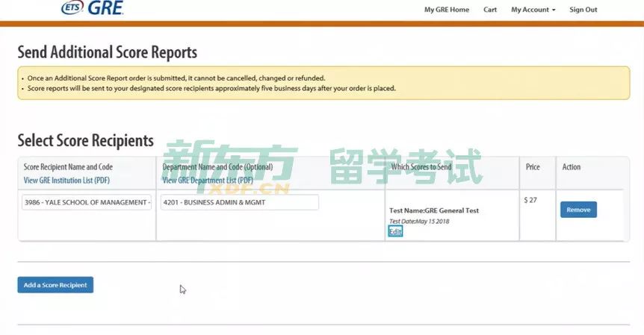Go to the Cart
The width and height of the screenshot is (644, 335).
pos(490,10)
